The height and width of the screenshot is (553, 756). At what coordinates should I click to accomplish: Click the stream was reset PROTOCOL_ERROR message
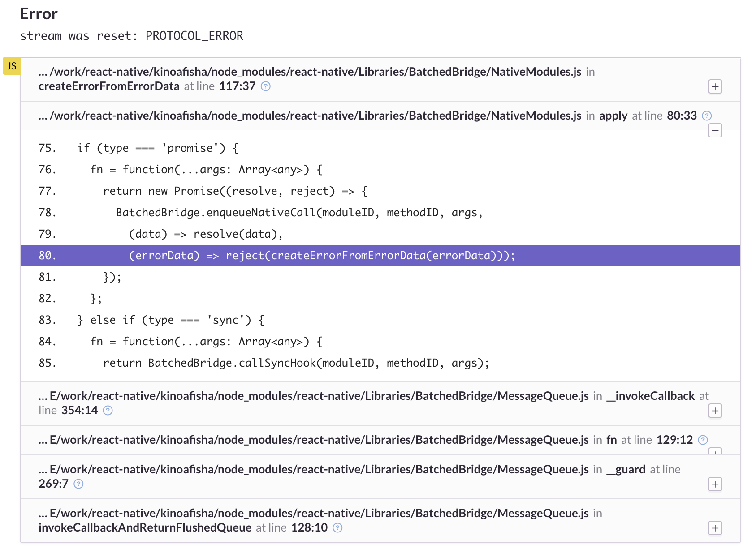pos(131,36)
